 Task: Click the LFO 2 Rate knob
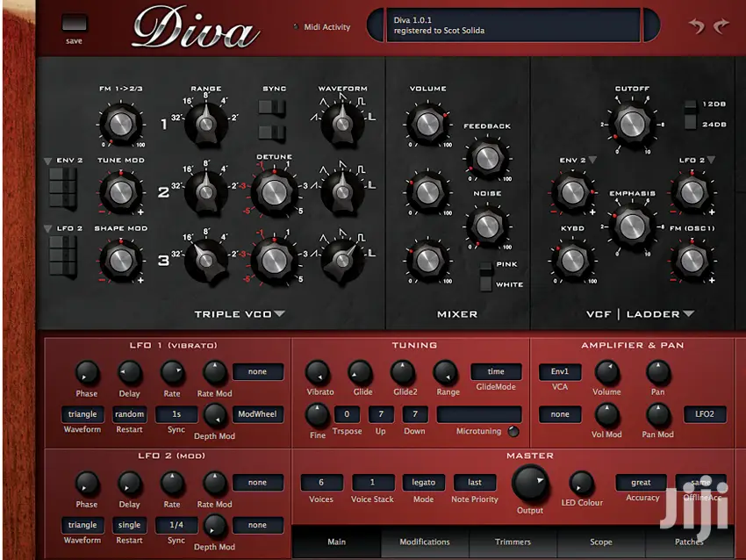tap(172, 483)
